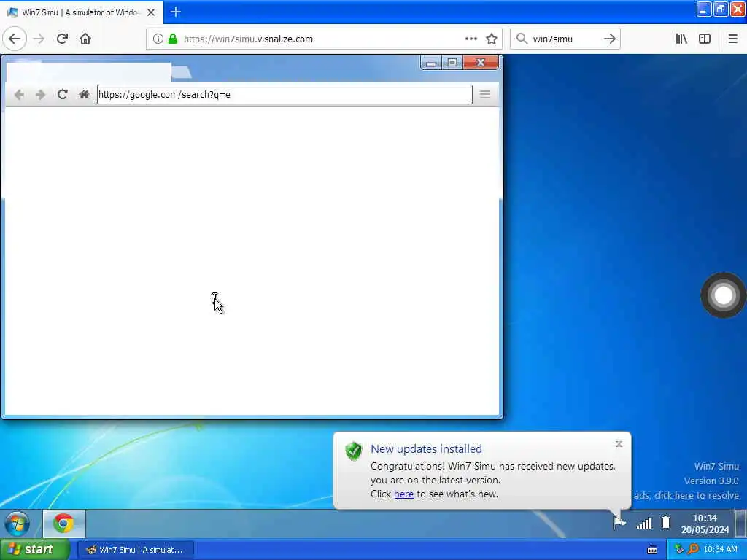Click the 'New updates installed' heading

426,448
